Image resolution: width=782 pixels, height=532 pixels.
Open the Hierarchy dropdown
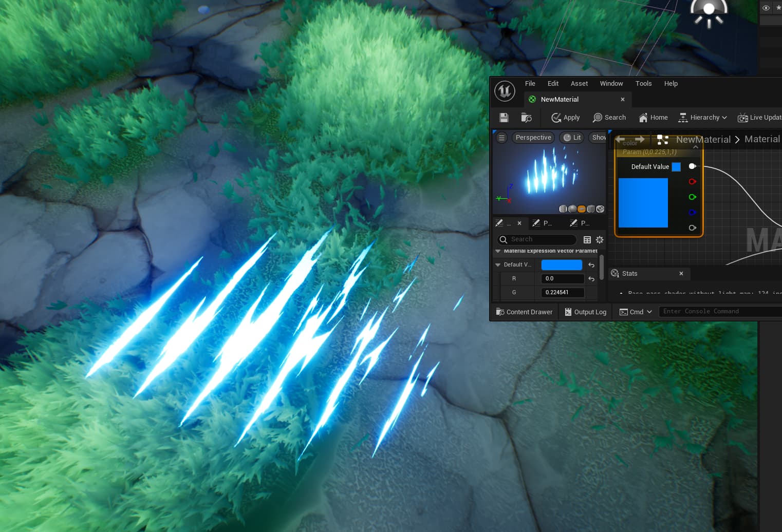point(703,118)
